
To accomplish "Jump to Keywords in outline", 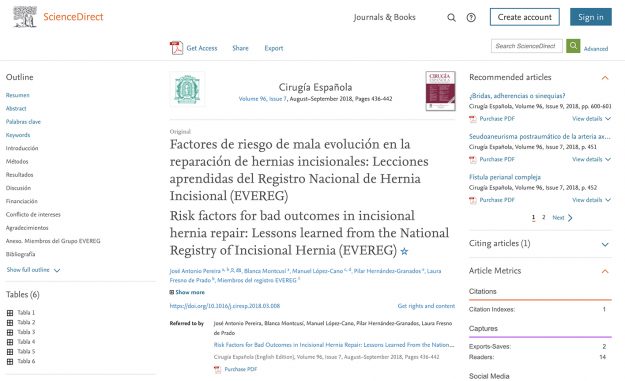I will pos(18,135).
